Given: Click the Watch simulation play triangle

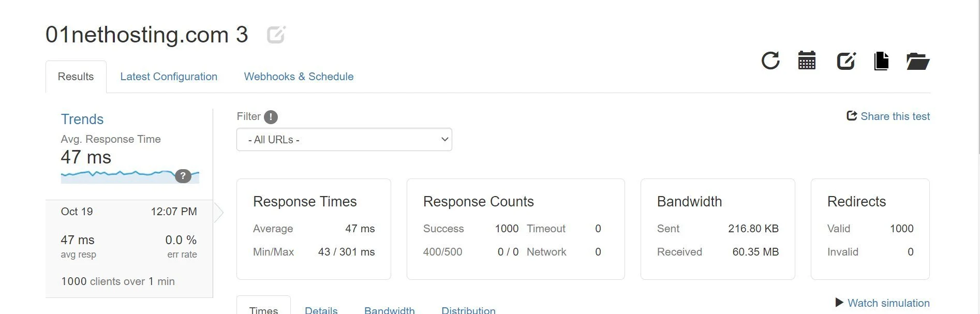Looking at the screenshot, I should coord(839,303).
